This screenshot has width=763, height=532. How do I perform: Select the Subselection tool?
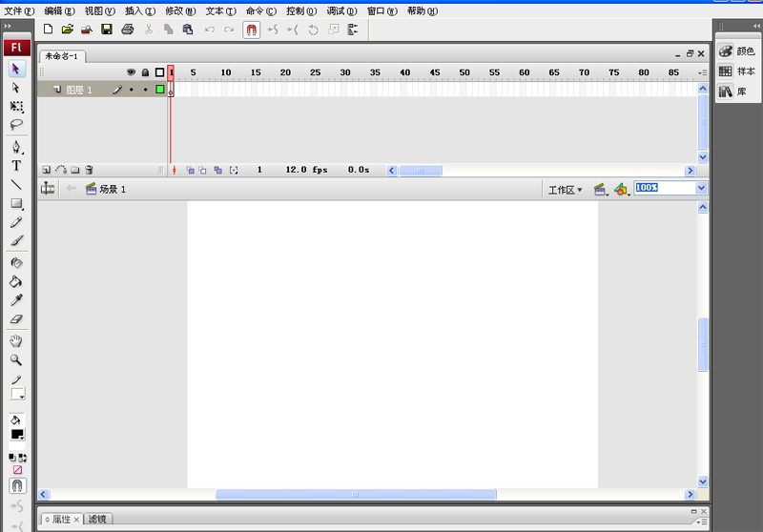pyautogui.click(x=16, y=88)
